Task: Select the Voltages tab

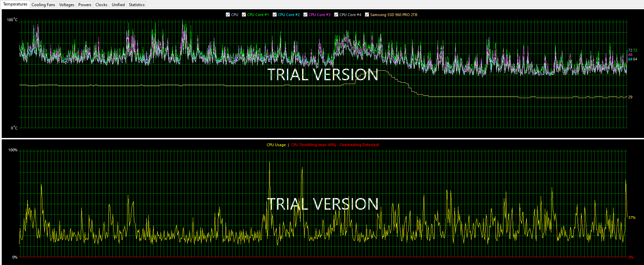Action: click(67, 5)
